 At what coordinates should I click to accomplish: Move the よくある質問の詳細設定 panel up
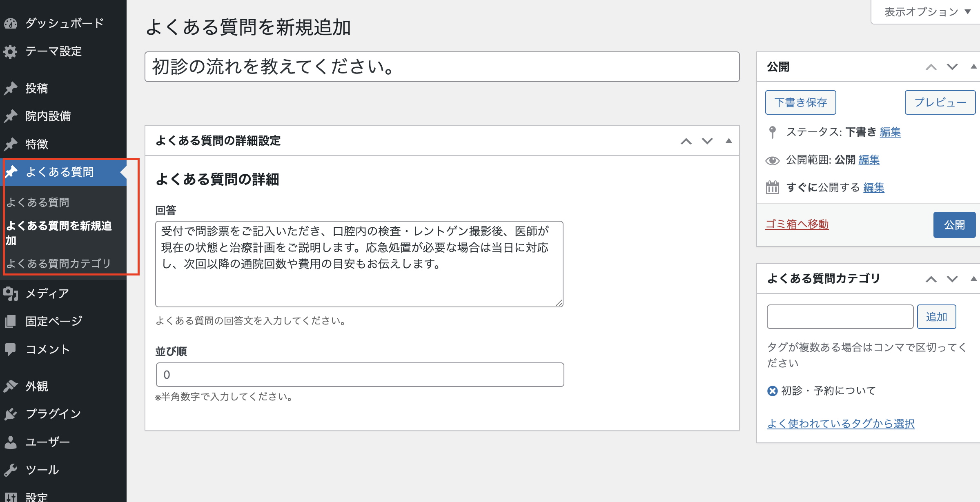686,141
